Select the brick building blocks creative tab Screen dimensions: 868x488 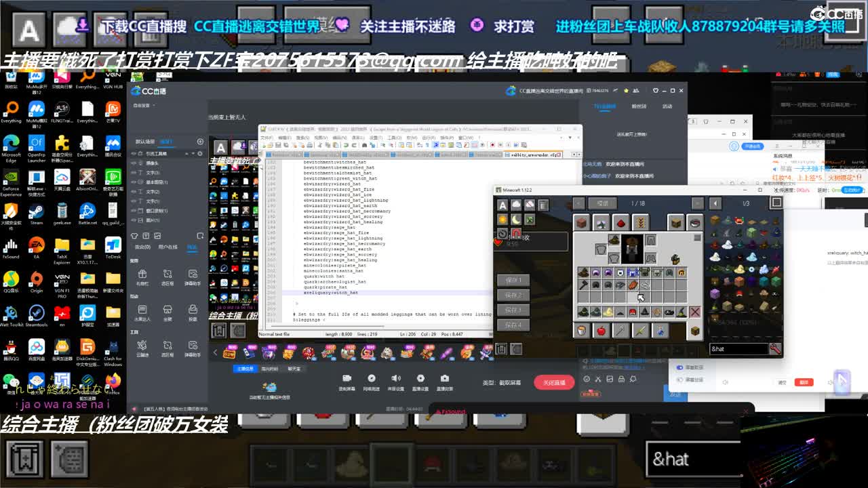(x=582, y=223)
